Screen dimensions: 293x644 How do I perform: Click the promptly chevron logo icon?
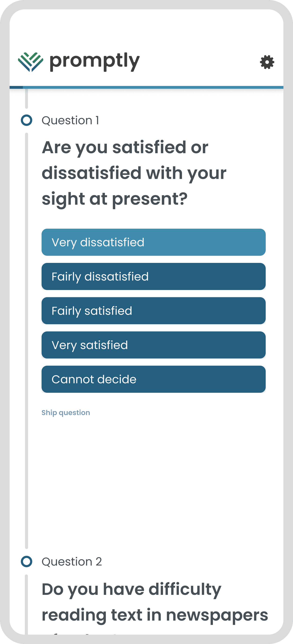coord(30,62)
